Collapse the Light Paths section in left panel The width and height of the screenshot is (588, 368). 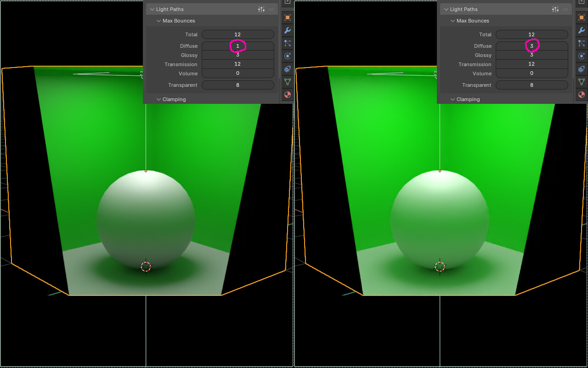(x=152, y=9)
